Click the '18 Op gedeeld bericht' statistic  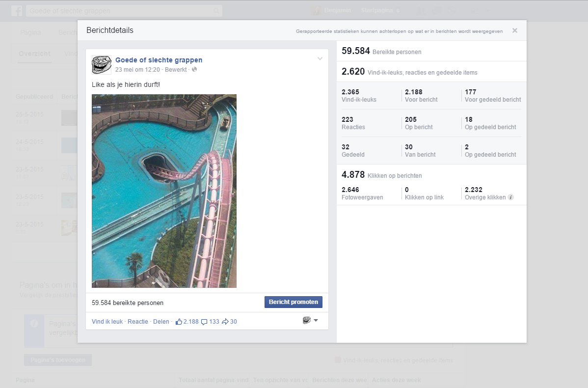point(490,123)
